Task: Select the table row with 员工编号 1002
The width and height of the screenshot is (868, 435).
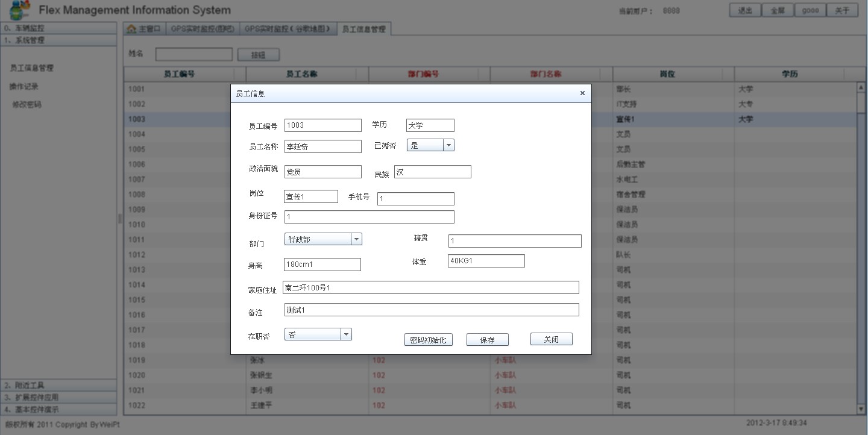Action: click(490, 104)
